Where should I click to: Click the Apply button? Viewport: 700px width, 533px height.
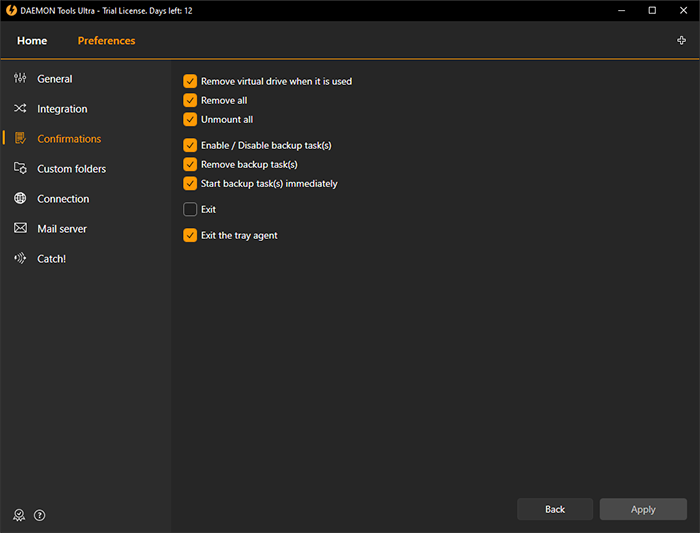643,509
